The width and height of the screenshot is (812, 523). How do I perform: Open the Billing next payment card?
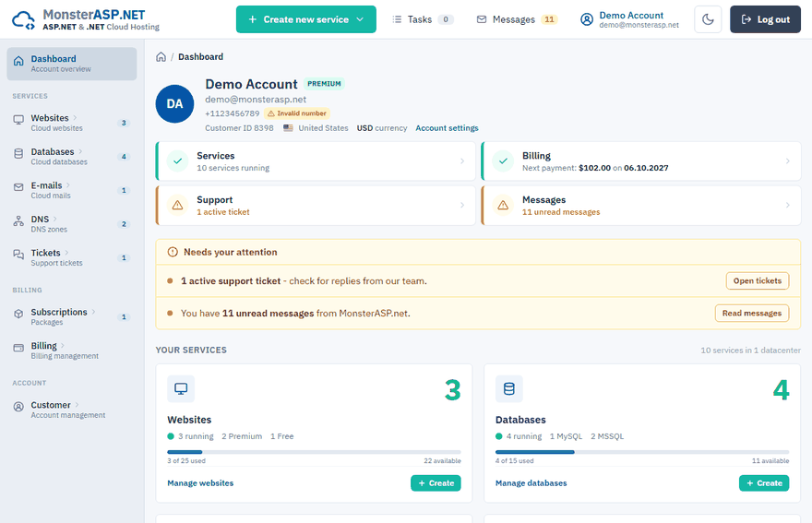coord(641,161)
